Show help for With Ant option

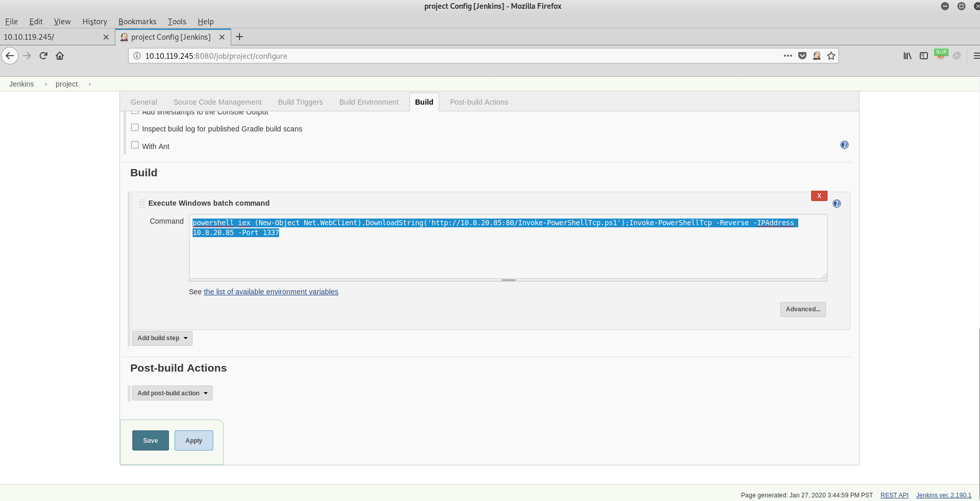(845, 145)
